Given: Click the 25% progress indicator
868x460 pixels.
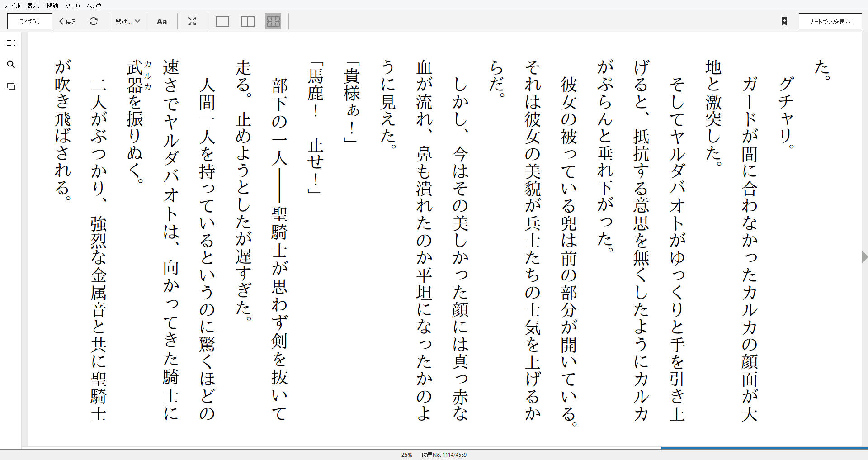Looking at the screenshot, I should [x=407, y=455].
